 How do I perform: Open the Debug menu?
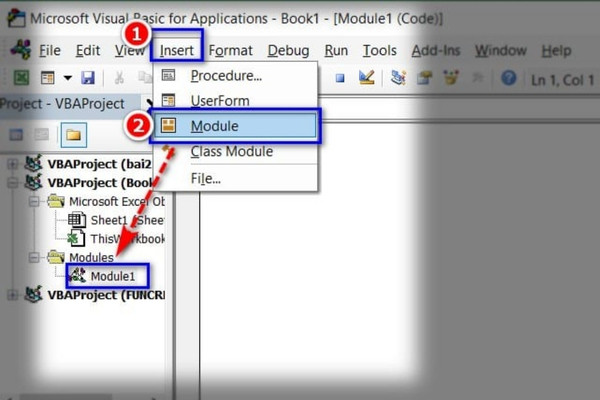[x=289, y=51]
